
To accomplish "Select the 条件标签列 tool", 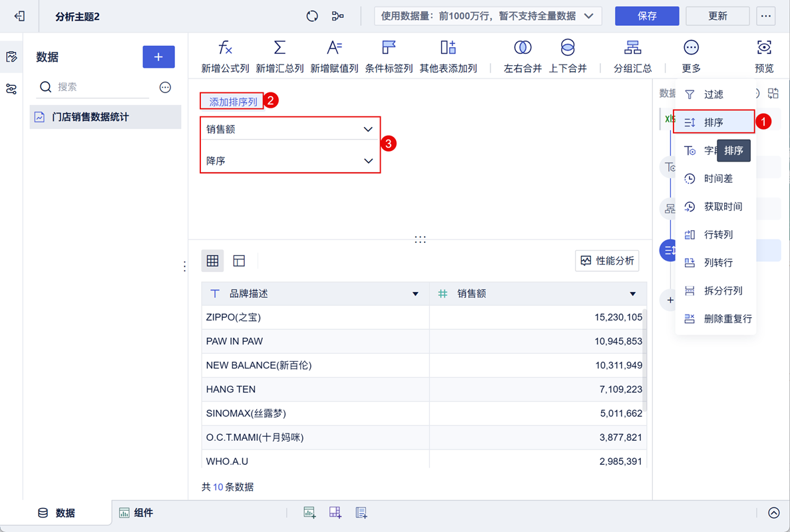I will tap(389, 57).
